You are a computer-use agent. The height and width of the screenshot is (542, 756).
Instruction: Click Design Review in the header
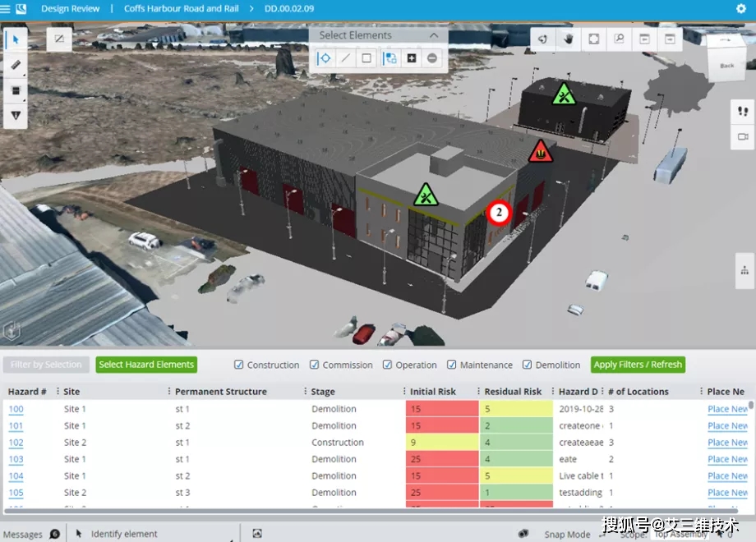pos(70,8)
